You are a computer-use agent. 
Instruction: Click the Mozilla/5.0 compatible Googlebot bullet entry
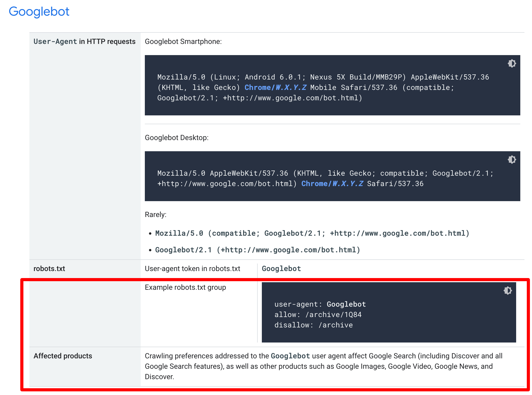tap(312, 233)
